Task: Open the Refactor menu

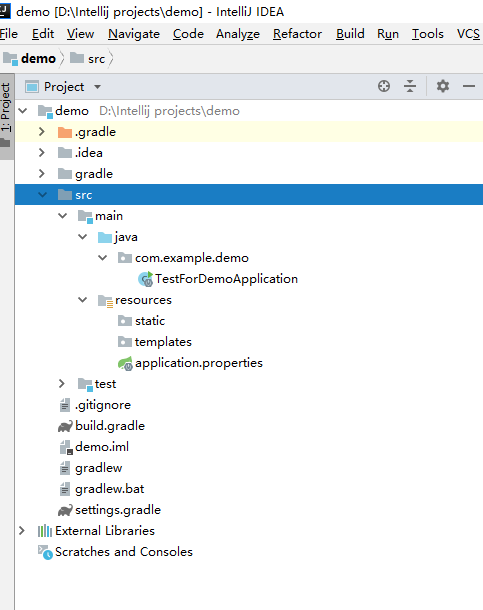Action: tap(298, 34)
